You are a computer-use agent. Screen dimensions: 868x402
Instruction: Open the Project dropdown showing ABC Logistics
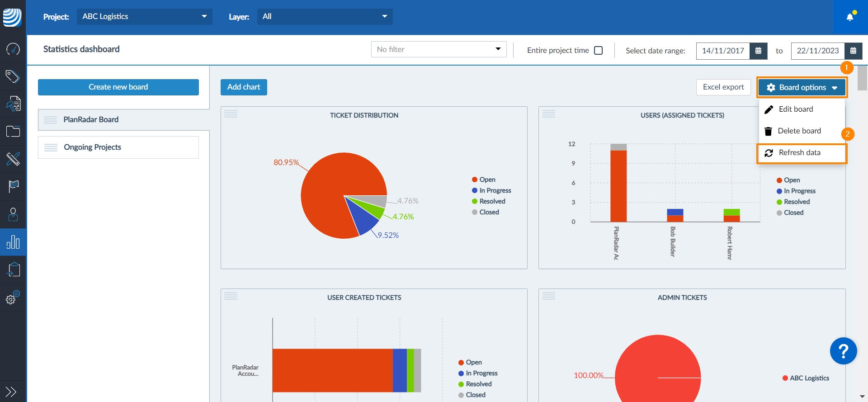click(144, 17)
